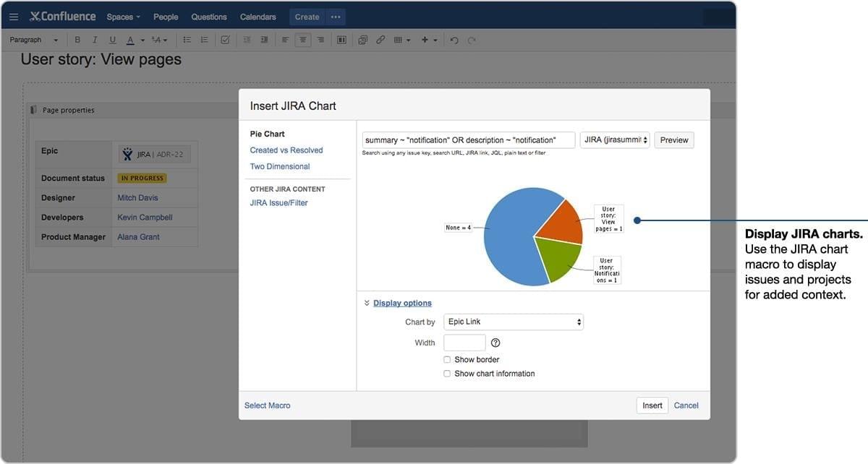Select the Two Dimensional chart type

(x=280, y=166)
